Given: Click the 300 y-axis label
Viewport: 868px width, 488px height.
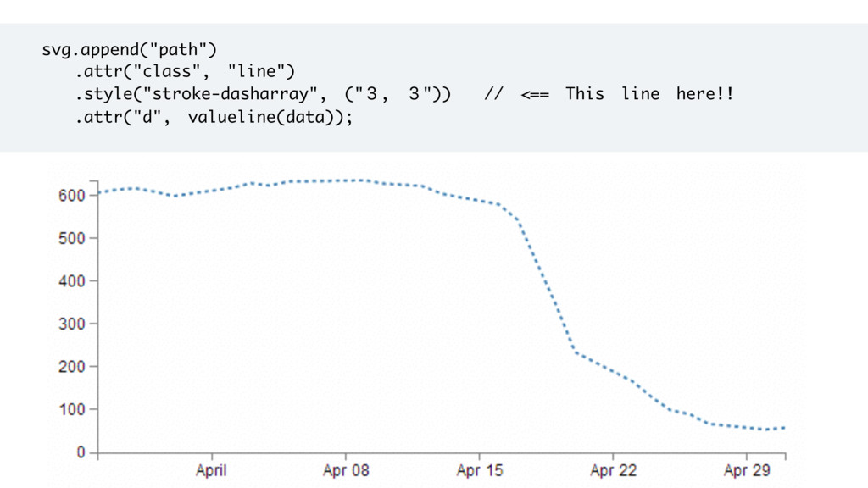Looking at the screenshot, I should 72,324.
